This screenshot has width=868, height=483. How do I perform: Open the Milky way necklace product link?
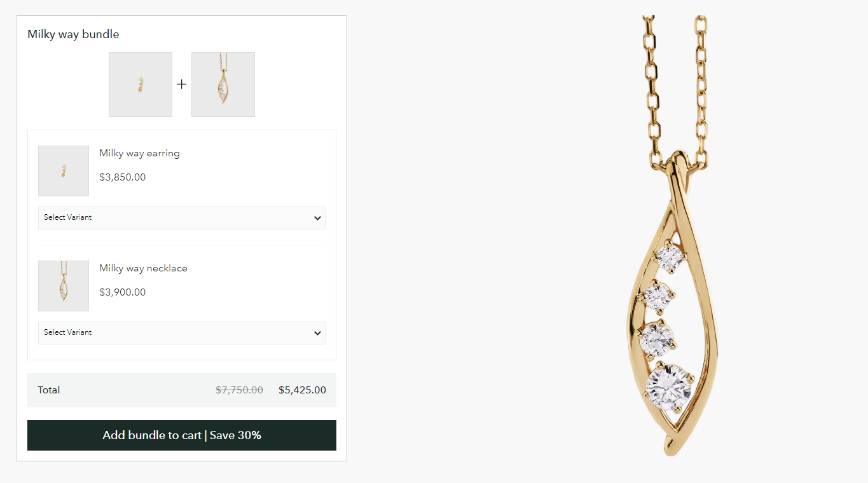[x=143, y=268]
